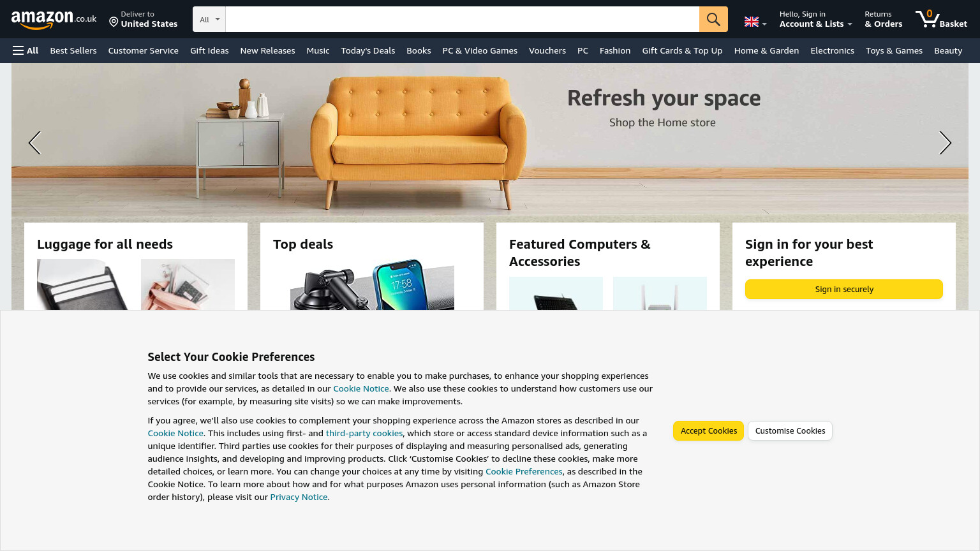
Task: Open the Privacy Notice link
Action: [299, 497]
